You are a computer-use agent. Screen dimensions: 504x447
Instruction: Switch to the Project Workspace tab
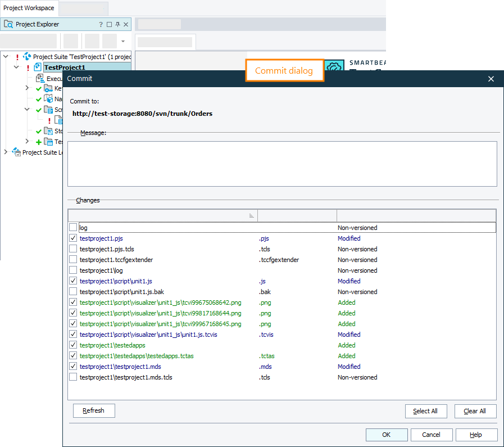(29, 8)
